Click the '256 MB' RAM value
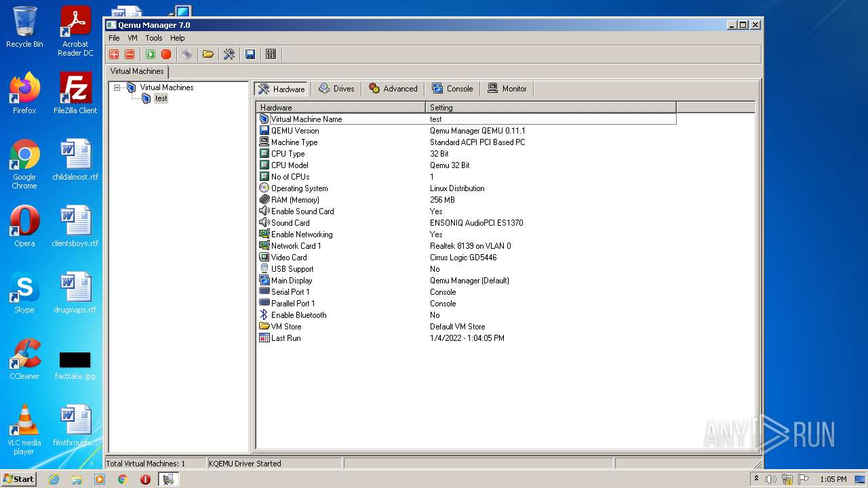 (x=442, y=200)
